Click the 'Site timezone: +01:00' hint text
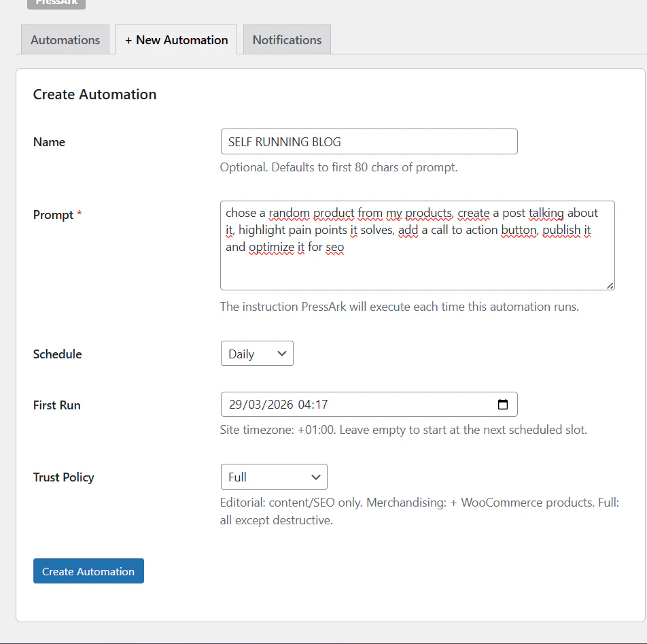 point(403,430)
